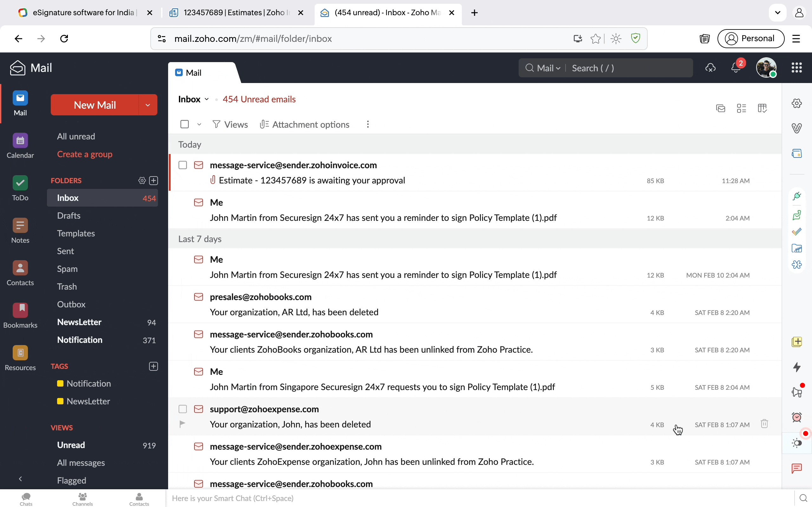Screen dimensions: 812x507
Task: Select the Estimate 123457689 email checkbox
Action: pyautogui.click(x=183, y=165)
